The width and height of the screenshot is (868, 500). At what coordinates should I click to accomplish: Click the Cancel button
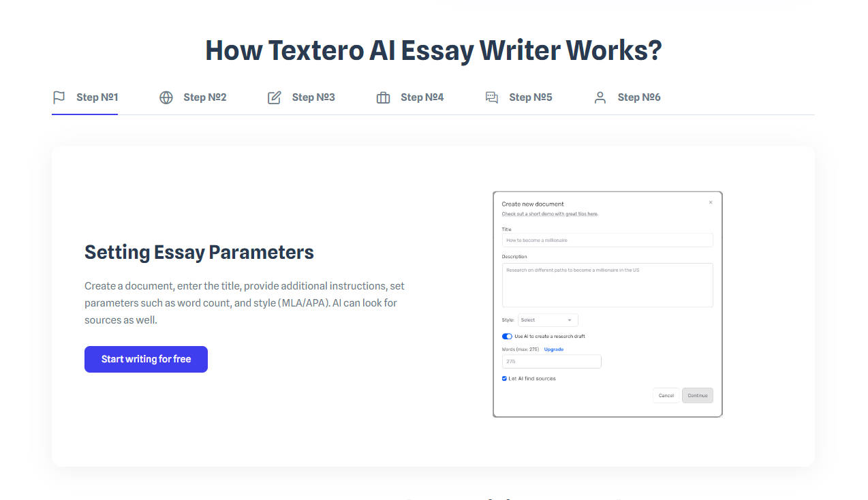666,395
